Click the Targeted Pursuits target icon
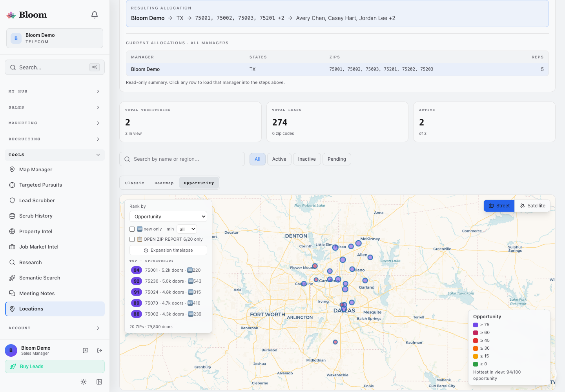 tap(12, 185)
